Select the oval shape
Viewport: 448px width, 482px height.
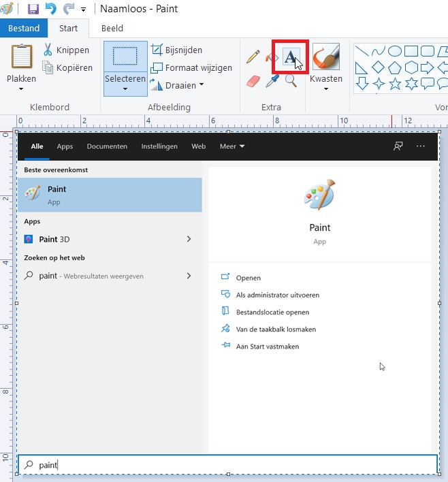pos(395,51)
